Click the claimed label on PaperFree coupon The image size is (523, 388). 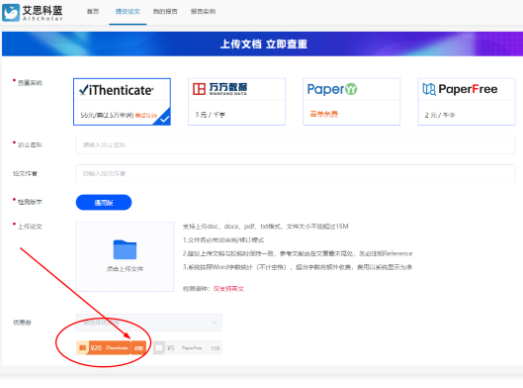[215, 348]
